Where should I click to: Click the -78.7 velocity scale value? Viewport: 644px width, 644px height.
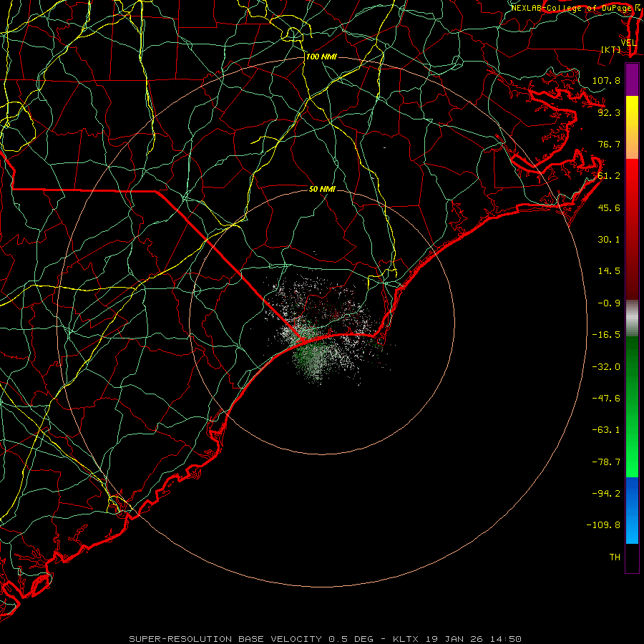coord(606,462)
